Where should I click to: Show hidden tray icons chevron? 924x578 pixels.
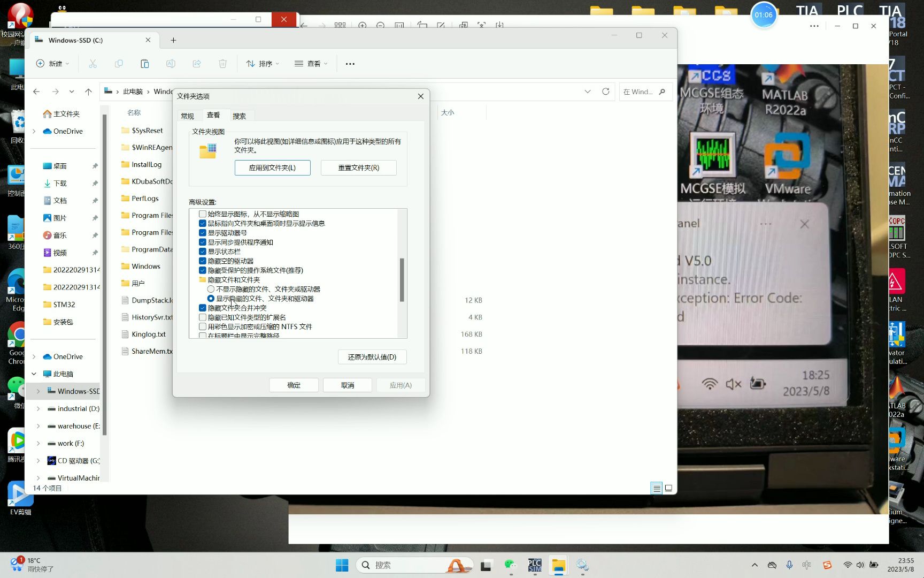pos(754,565)
